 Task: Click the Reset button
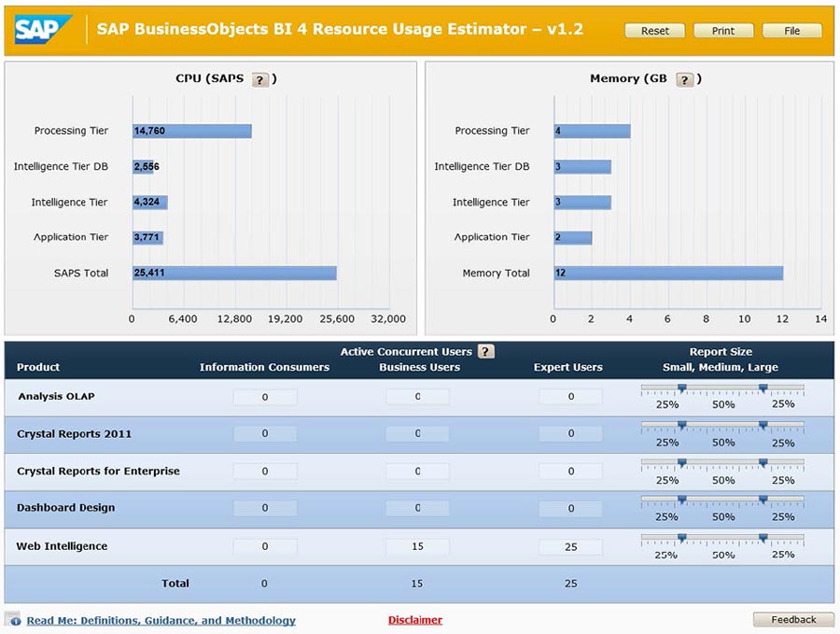point(654,31)
